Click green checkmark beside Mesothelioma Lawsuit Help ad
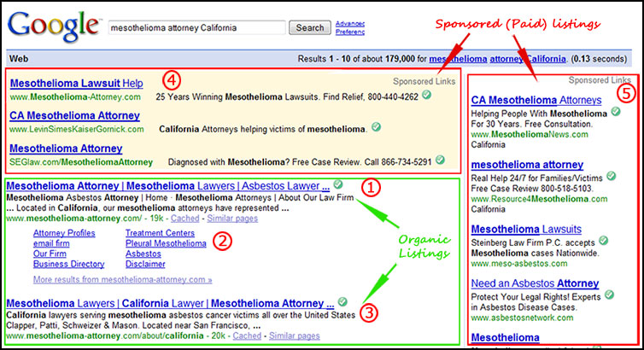 [427, 96]
